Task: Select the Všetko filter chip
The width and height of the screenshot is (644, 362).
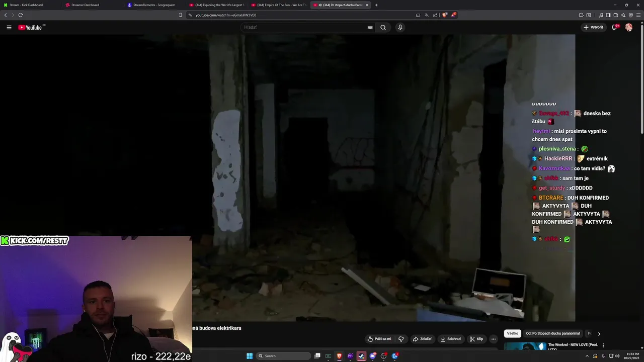Action: pos(513,333)
